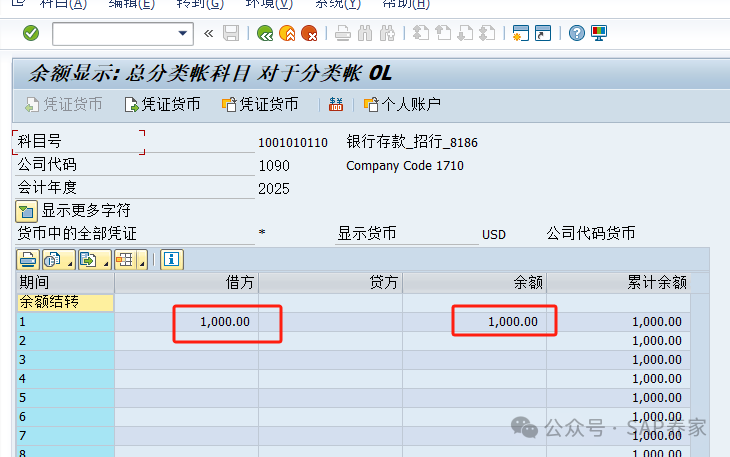
Task: Click the account name 银行存款_招行_8186
Action: (412, 142)
